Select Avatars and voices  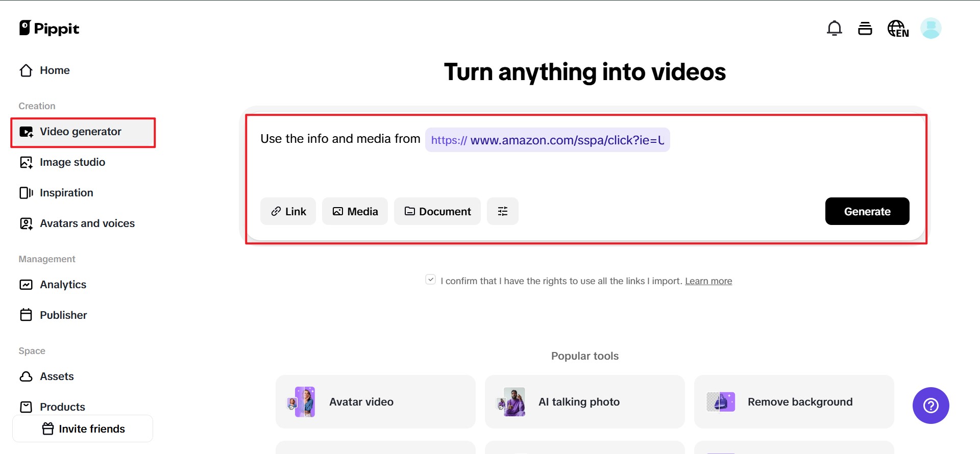click(x=87, y=223)
